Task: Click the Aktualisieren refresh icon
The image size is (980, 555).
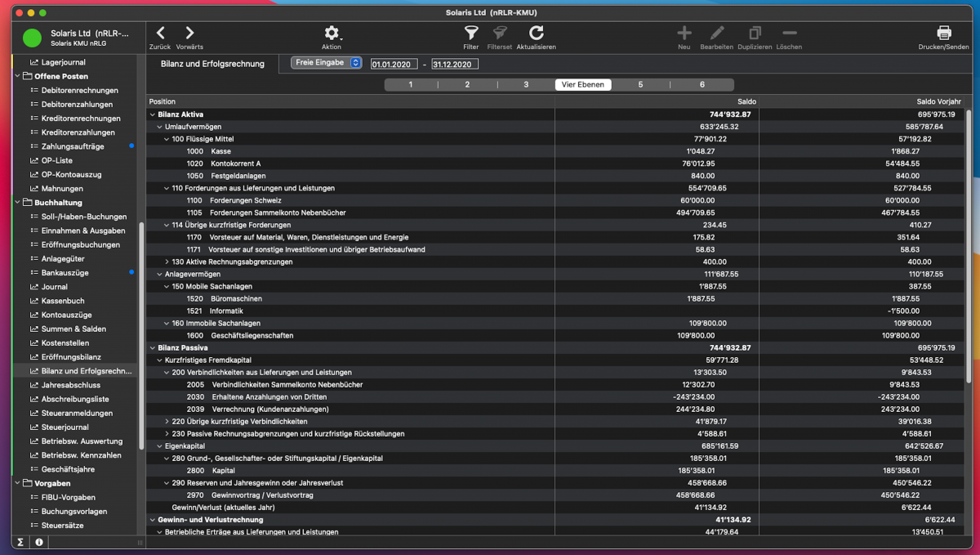Action: 536,33
